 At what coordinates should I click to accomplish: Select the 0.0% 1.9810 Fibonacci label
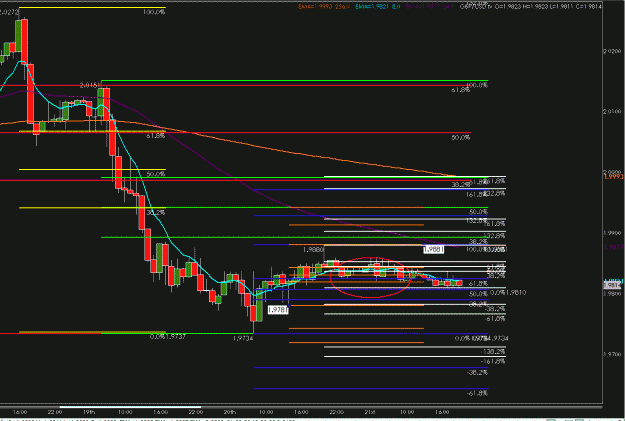508,293
